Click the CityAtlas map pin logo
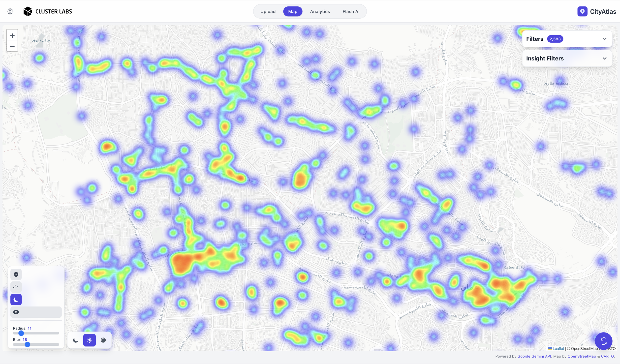Image resolution: width=620 pixels, height=364 pixels. pyautogui.click(x=582, y=11)
